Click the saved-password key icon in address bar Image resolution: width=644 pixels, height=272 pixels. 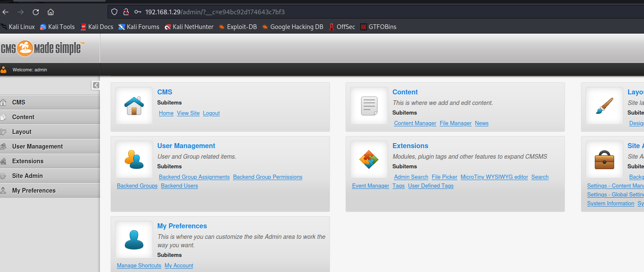[x=137, y=12]
